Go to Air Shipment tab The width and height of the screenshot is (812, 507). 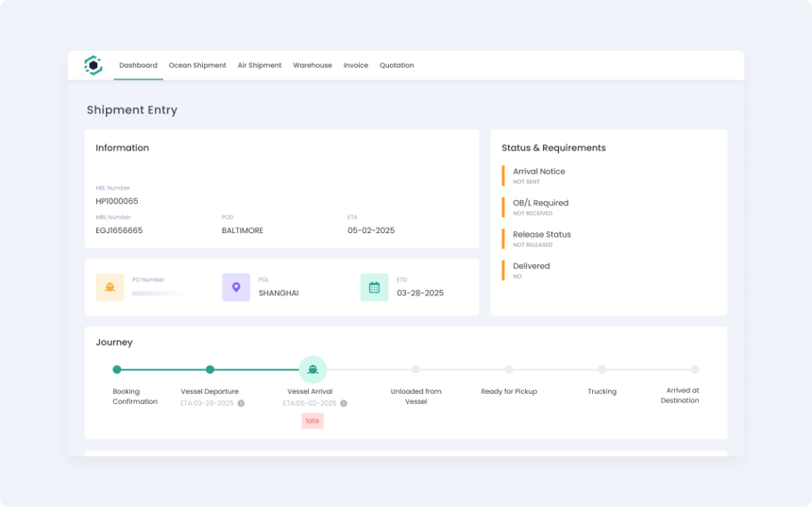point(260,65)
